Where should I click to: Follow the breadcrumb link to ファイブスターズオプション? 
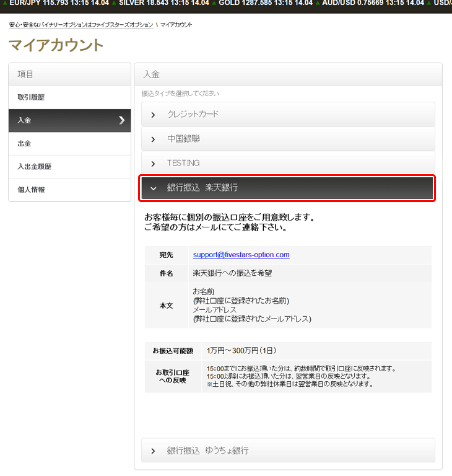point(81,25)
